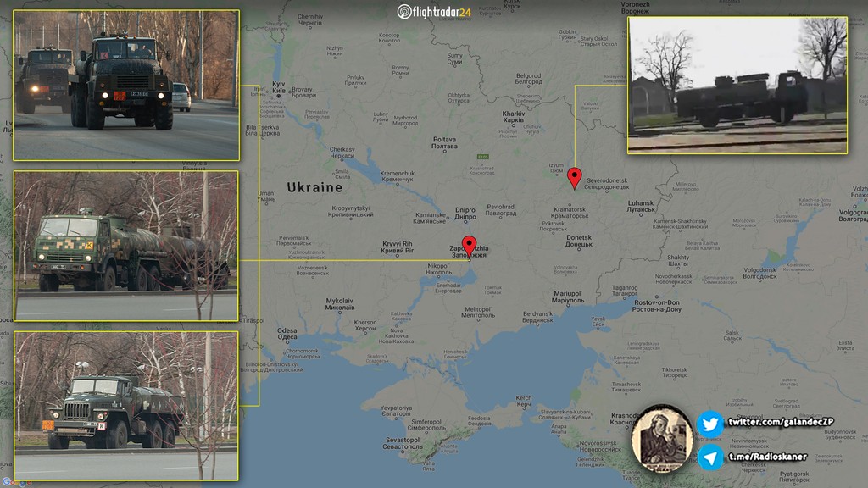Viewport: 868px width, 488px height.
Task: Click the red map pin near Zaporizhzhia
Action: pos(469,246)
